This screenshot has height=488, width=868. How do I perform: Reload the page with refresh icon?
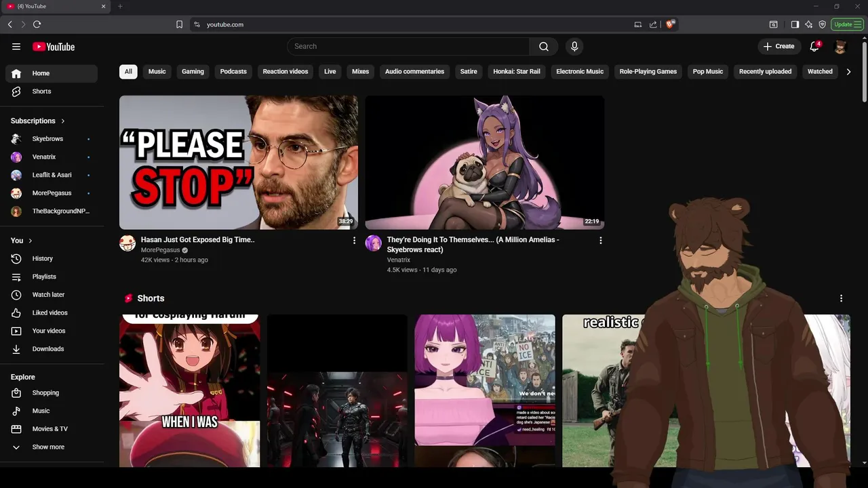(x=37, y=24)
